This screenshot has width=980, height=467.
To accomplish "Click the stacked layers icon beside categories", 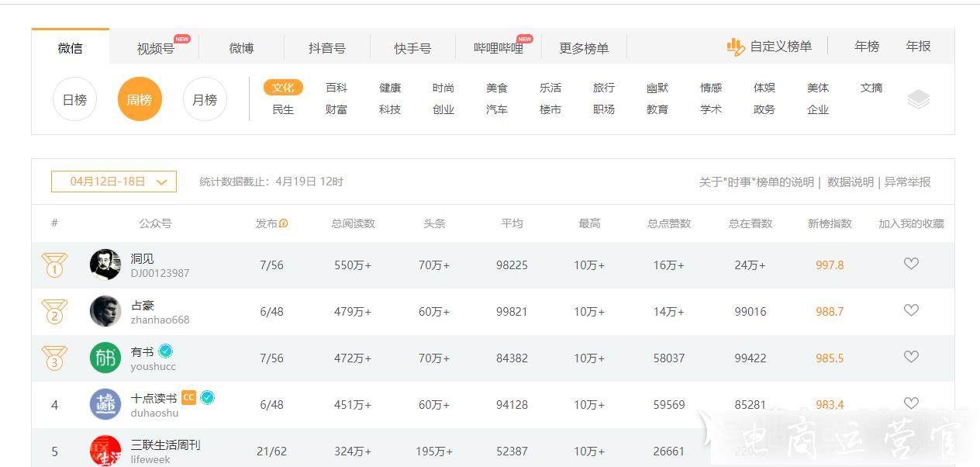I will pyautogui.click(x=918, y=99).
